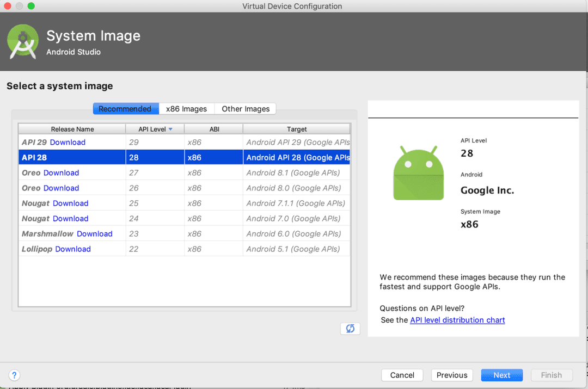Click the API level 23 cell
The image size is (588, 389).
click(x=155, y=234)
